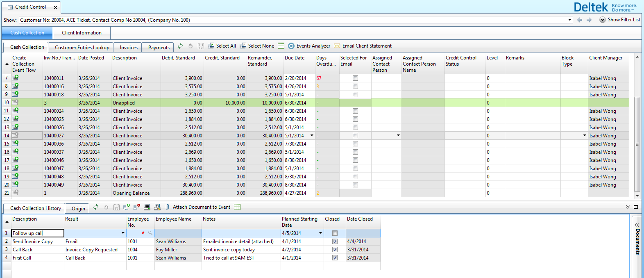
Task: Click the Follow up call description field
Action: tap(37, 233)
